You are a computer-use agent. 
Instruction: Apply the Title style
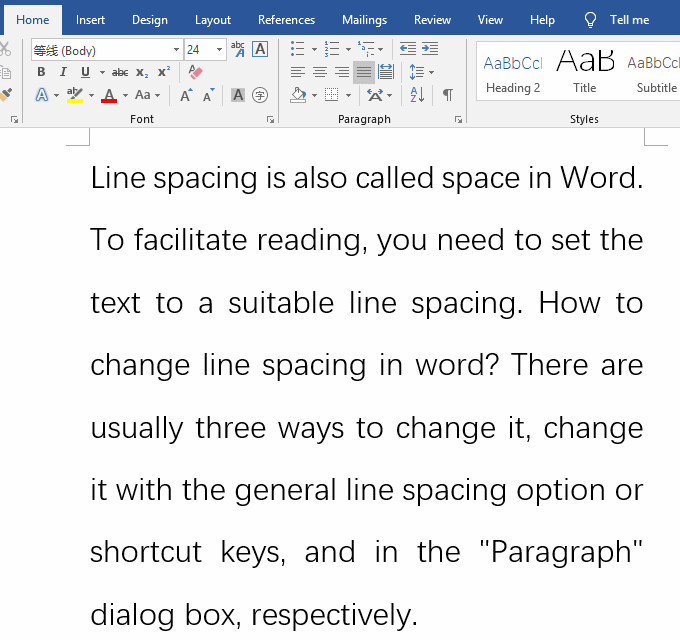(x=585, y=72)
